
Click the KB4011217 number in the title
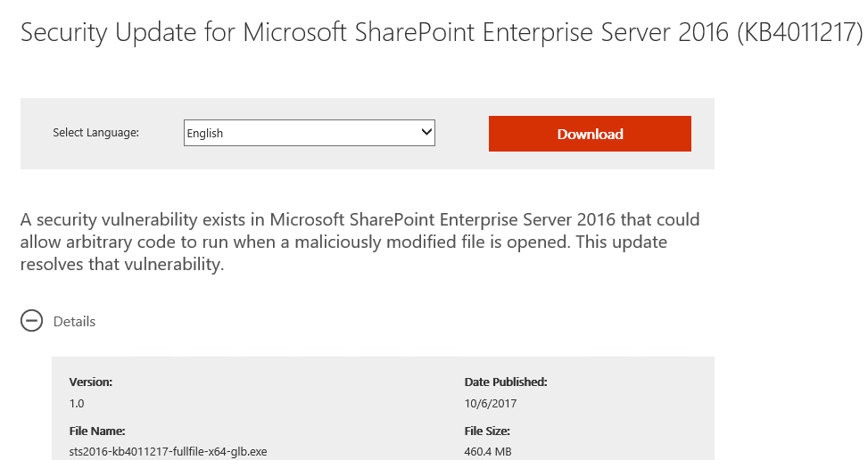(800, 32)
